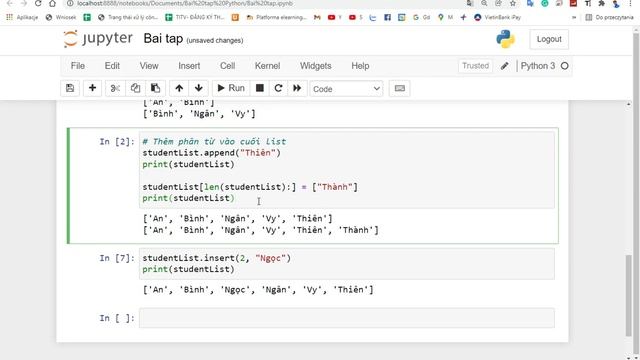
Task: Move selected cell down arrow
Action: pyautogui.click(x=199, y=88)
